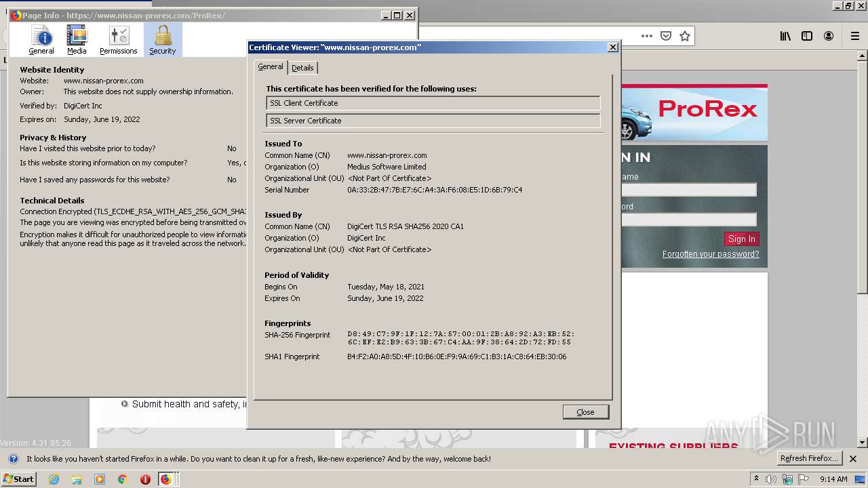Click the Close button in Certificate Viewer
Viewport: 868px width, 488px height.
[x=585, y=412]
